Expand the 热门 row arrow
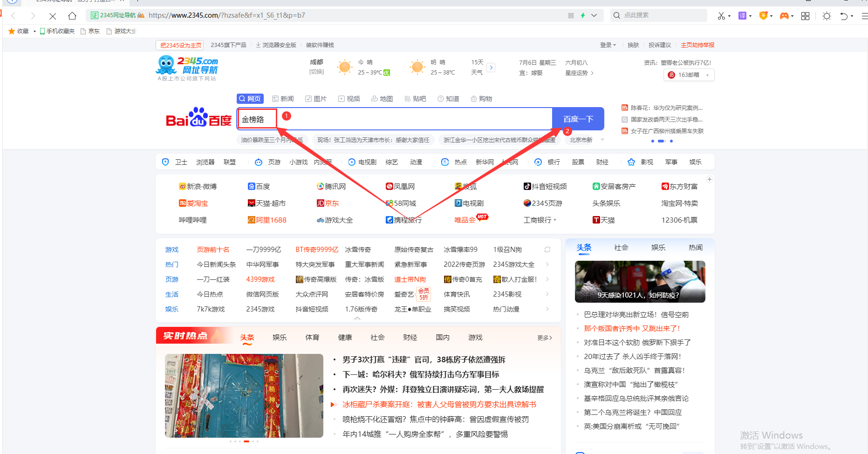The image size is (868, 454). [x=547, y=264]
